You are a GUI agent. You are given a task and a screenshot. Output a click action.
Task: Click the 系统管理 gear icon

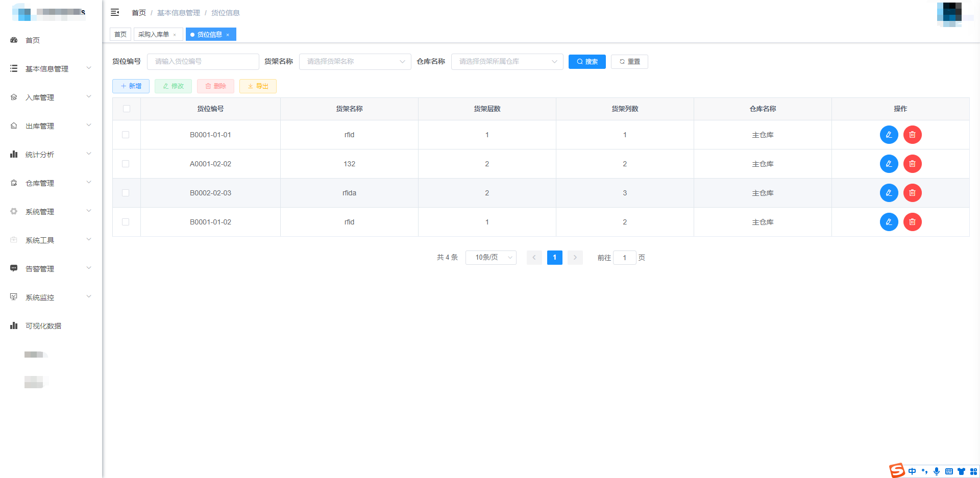coord(14,211)
